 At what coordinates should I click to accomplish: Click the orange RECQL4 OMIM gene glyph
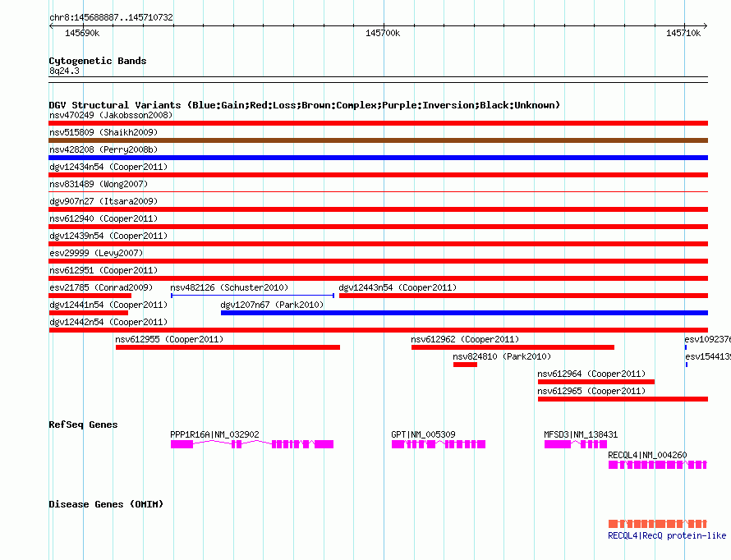(x=658, y=524)
